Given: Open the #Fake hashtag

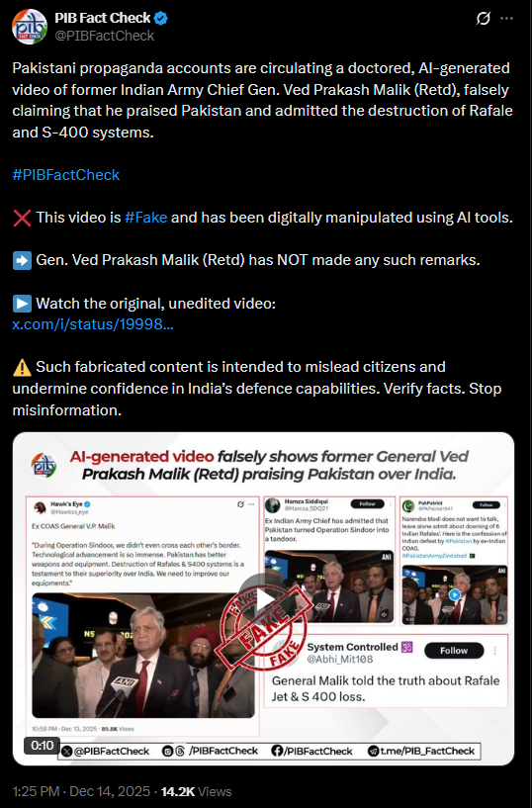Looking at the screenshot, I should click(145, 218).
